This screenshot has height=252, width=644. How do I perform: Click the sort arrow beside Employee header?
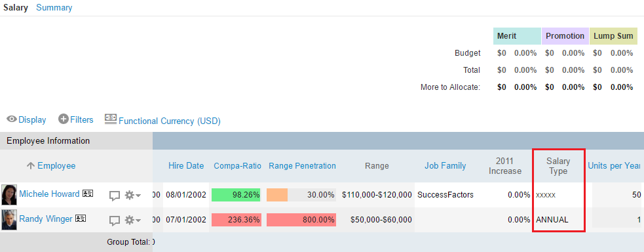click(x=30, y=165)
